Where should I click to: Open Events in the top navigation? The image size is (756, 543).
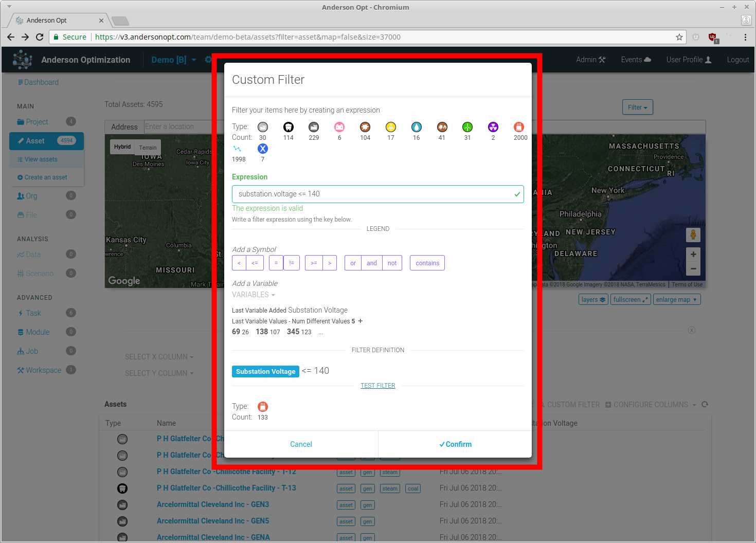pyautogui.click(x=636, y=60)
